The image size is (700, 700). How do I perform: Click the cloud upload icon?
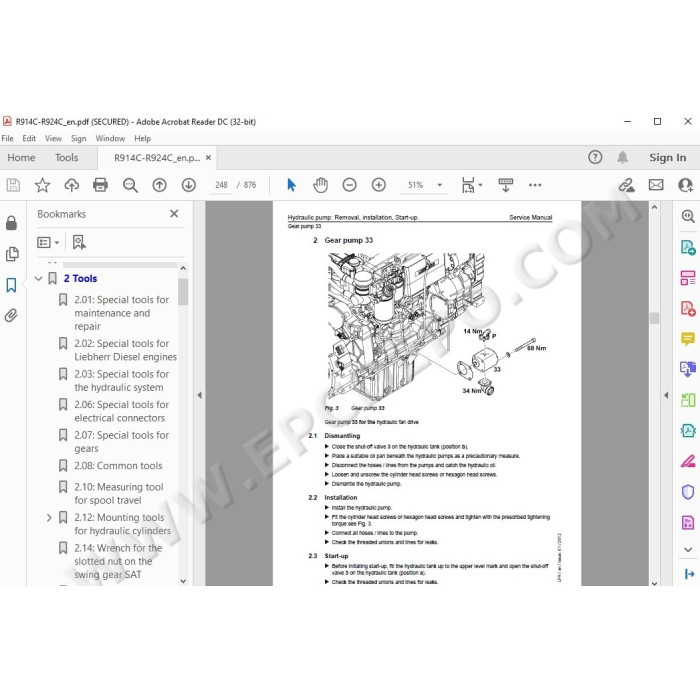click(x=71, y=185)
